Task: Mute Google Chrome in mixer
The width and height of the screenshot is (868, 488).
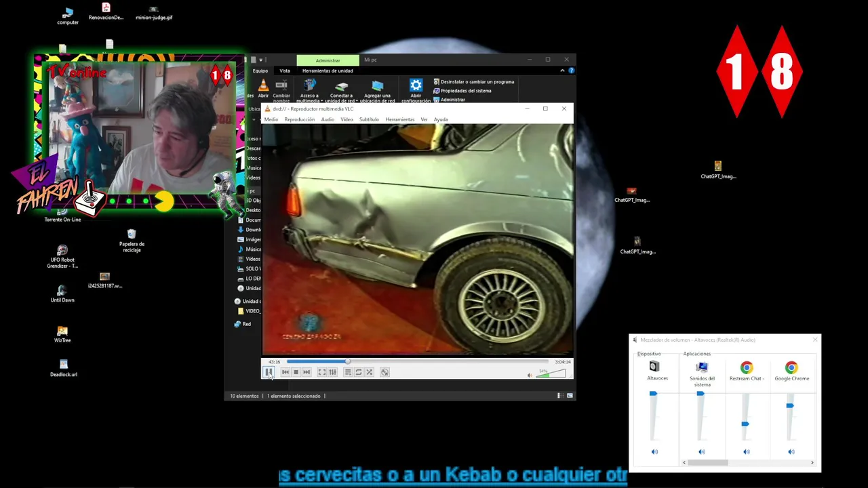Action: coord(791,452)
